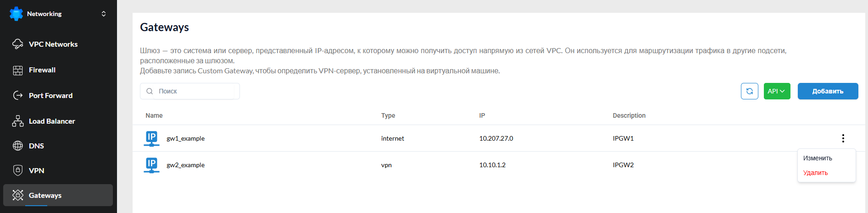This screenshot has width=868, height=213.
Task: Open Firewall via its grid icon
Action: click(18, 70)
